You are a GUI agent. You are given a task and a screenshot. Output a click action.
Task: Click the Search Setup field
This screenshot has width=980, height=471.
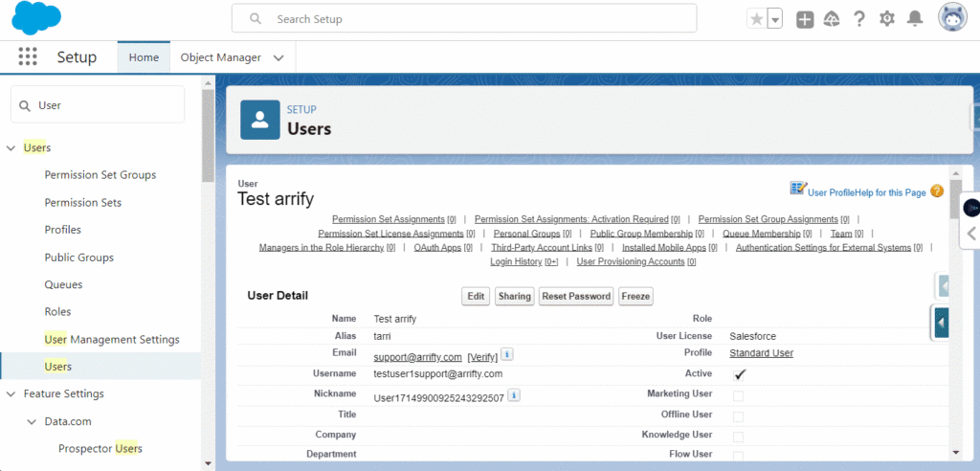[x=469, y=18]
